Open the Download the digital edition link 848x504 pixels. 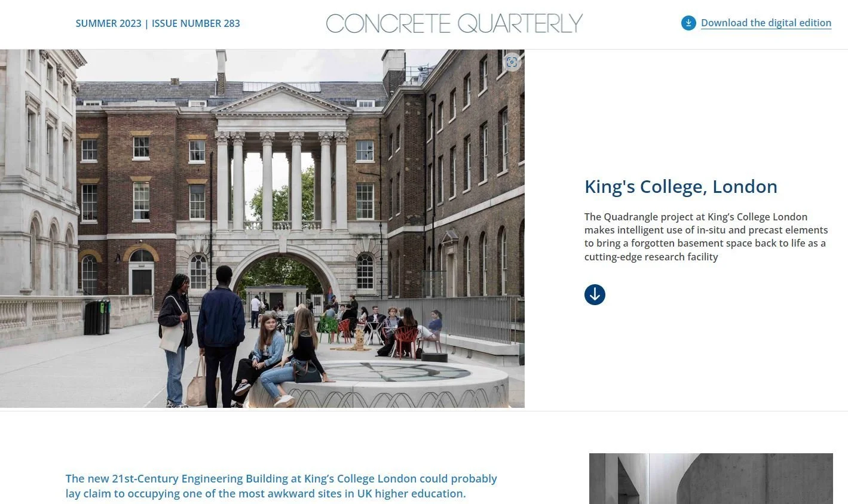(x=766, y=23)
